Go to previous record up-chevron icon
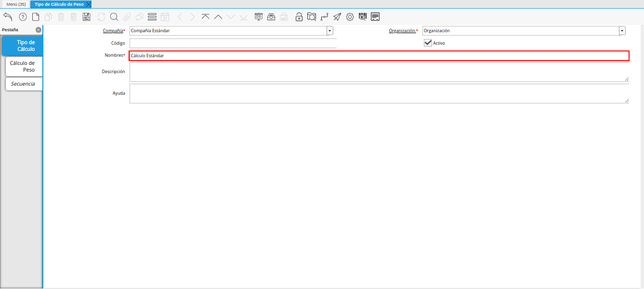The width and height of the screenshot is (644, 289). [218, 17]
